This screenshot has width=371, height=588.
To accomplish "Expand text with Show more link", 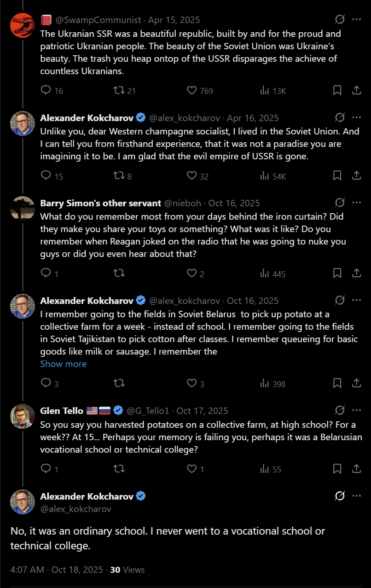I will click(x=63, y=364).
